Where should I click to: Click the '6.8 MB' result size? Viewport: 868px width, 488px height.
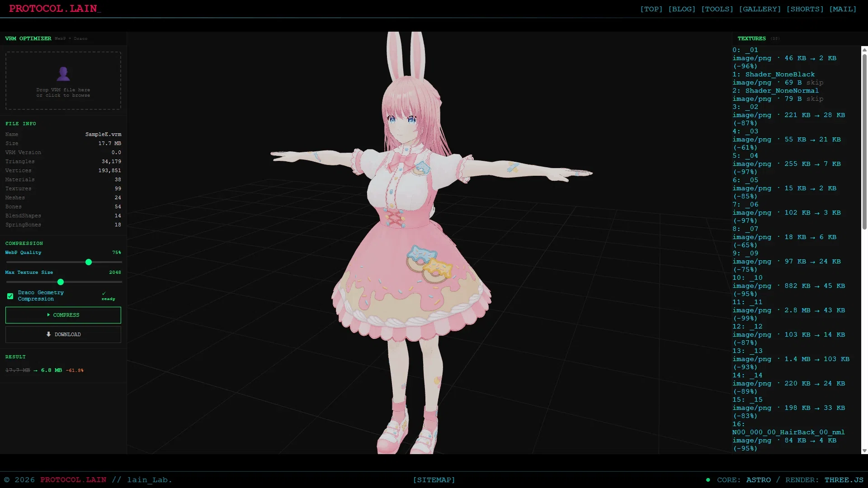click(x=52, y=370)
